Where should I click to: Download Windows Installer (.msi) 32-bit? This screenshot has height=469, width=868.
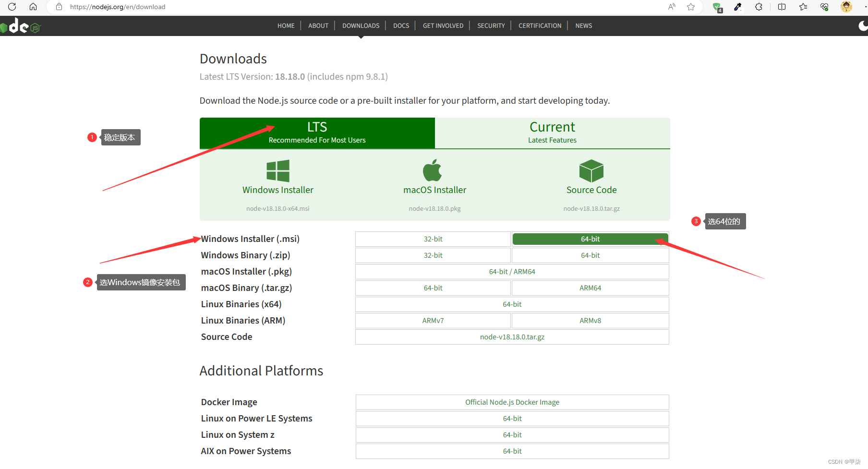coord(433,239)
